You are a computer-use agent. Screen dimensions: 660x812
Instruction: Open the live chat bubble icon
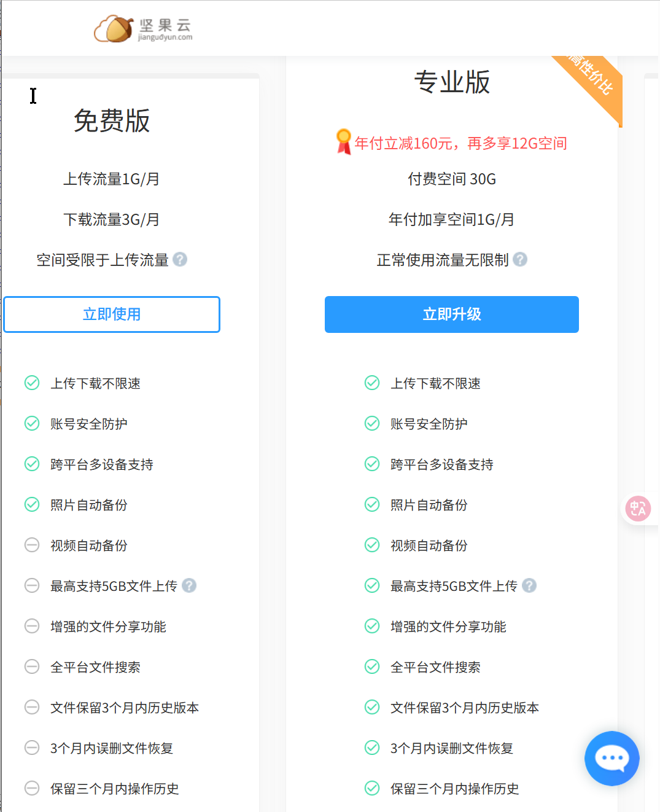coord(611,758)
